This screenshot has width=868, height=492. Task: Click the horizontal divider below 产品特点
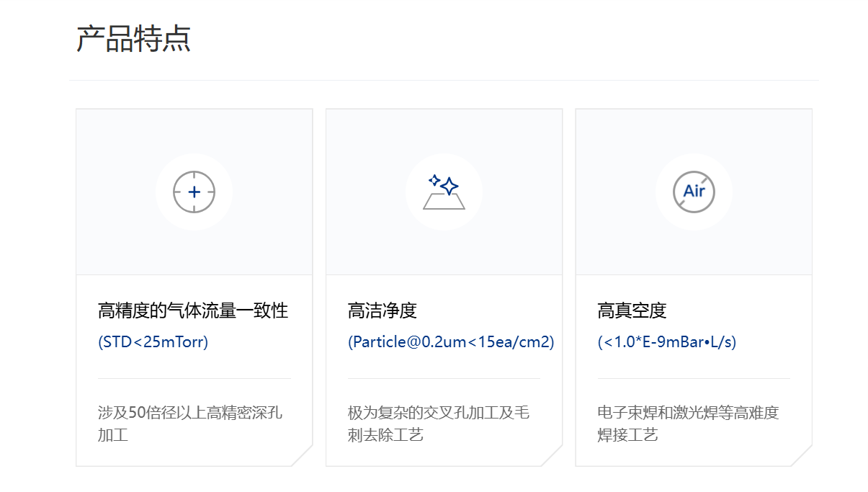444,80
